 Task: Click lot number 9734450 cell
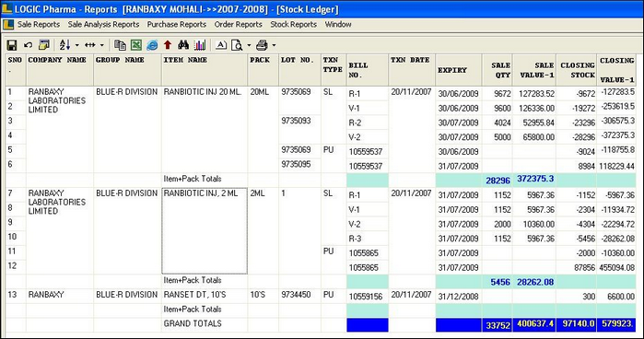pos(299,296)
